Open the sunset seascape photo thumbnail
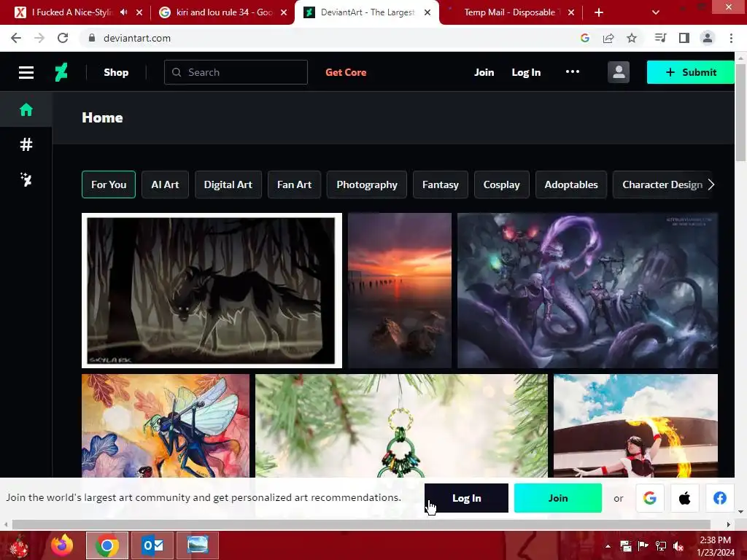The image size is (747, 560). click(400, 290)
